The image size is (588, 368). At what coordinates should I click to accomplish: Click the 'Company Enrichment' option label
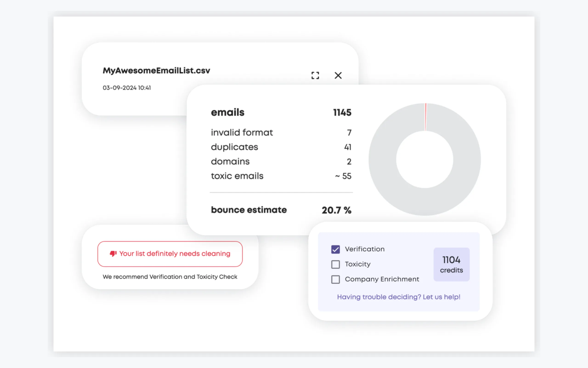coord(382,279)
